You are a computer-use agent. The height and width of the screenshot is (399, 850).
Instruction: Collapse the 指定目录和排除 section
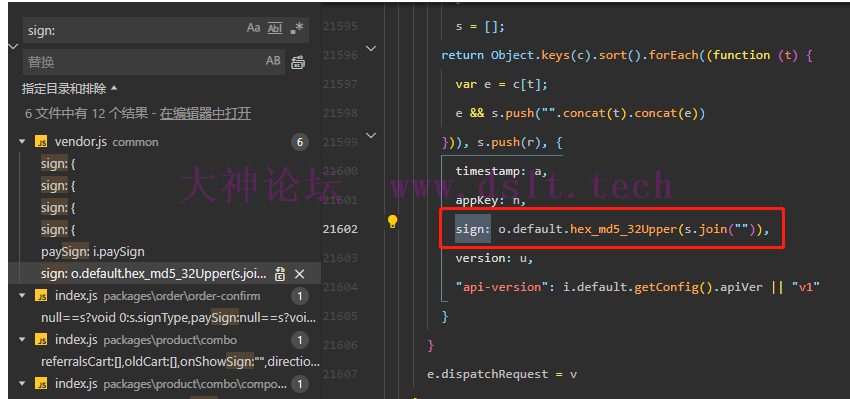[114, 88]
